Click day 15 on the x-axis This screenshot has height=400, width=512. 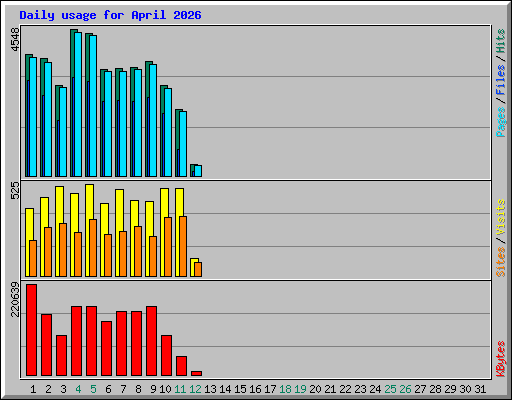click(x=240, y=389)
